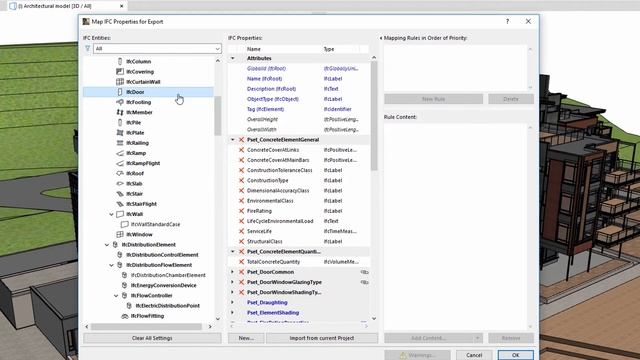Confirm with the OK button
The height and width of the screenshot is (360, 640).
pos(516,355)
